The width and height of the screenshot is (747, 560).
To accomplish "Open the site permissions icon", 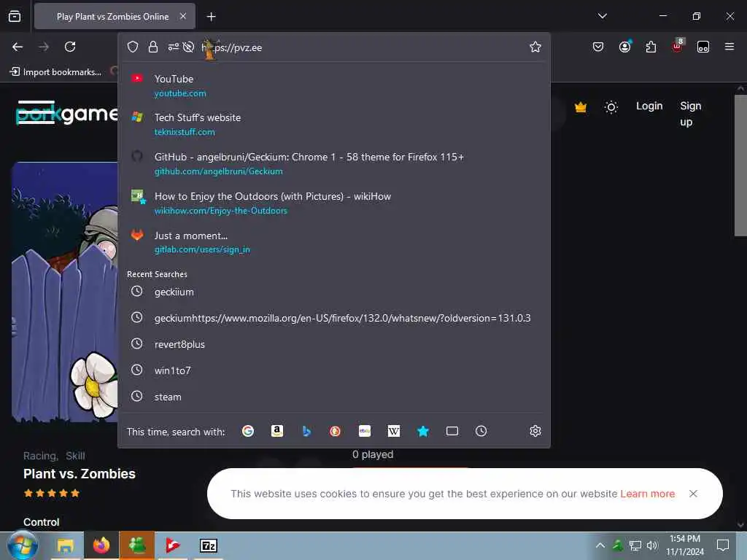I will pyautogui.click(x=174, y=47).
